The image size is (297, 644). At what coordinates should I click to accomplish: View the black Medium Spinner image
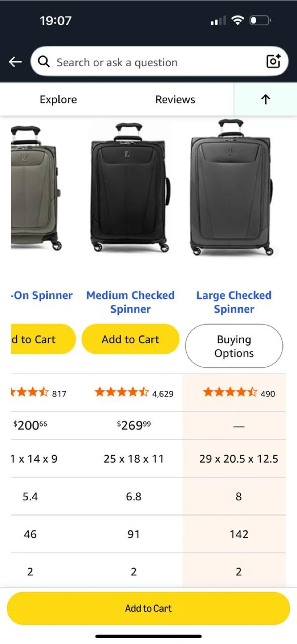[x=130, y=188]
